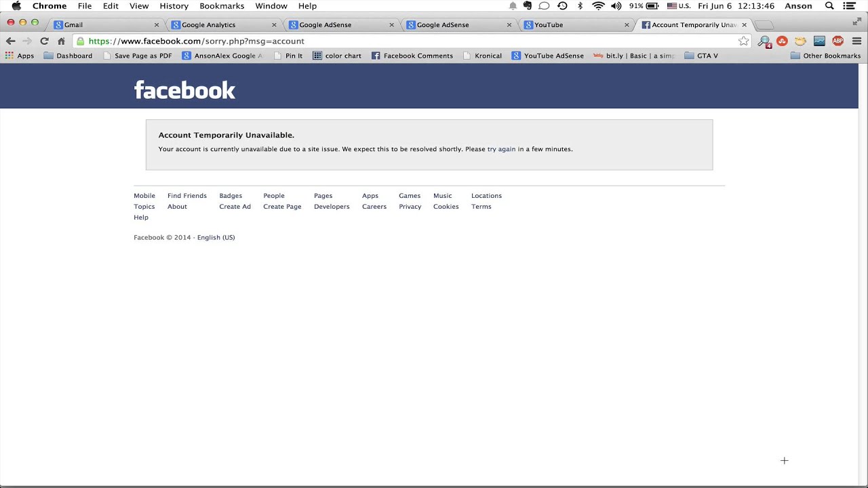Image resolution: width=868 pixels, height=488 pixels.
Task: Click the green padlock security icon
Action: tap(81, 41)
